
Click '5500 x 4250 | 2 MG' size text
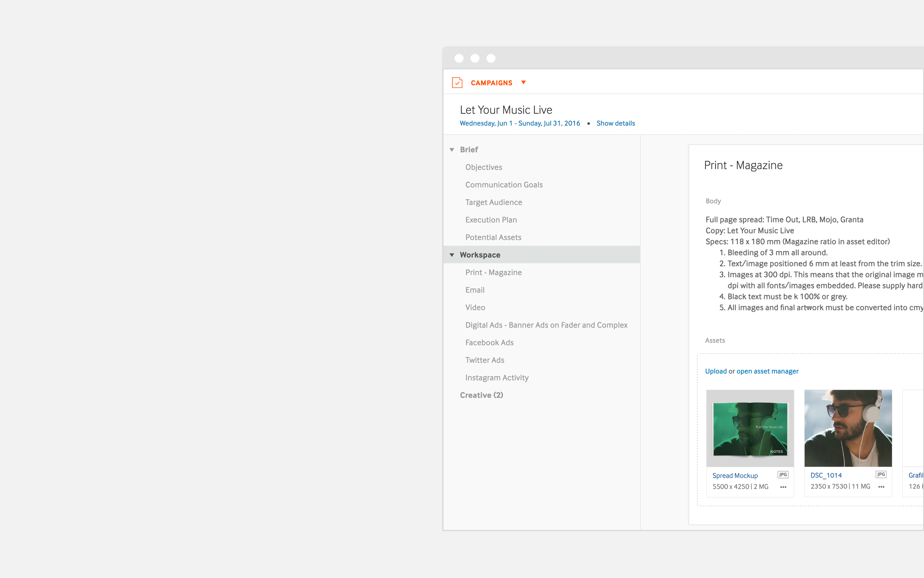click(741, 486)
